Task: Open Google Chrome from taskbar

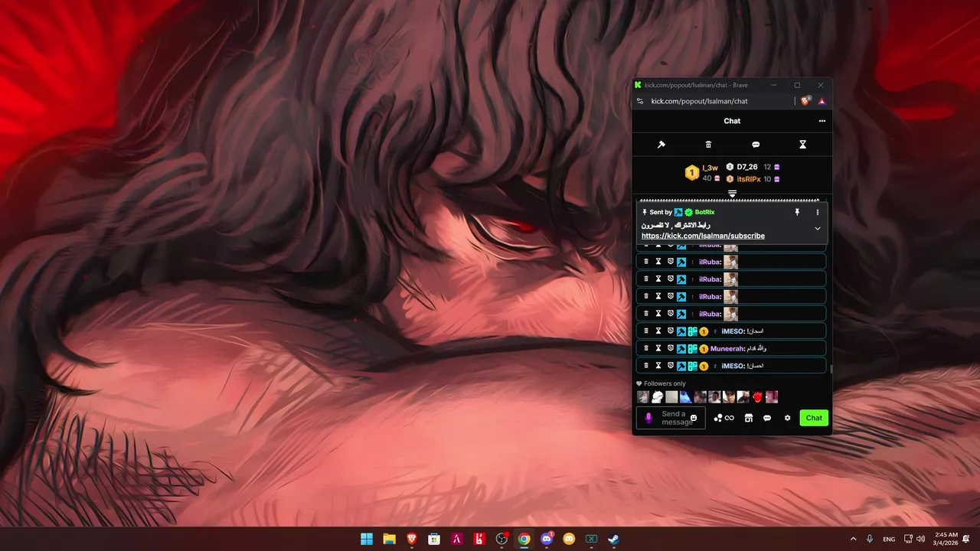Action: click(x=524, y=539)
